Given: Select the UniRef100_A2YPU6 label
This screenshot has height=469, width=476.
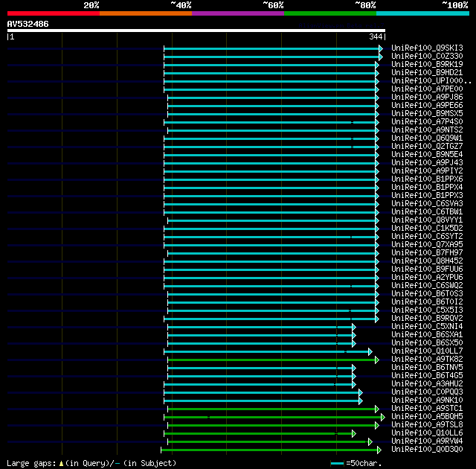Looking at the screenshot, I should pos(427,278).
